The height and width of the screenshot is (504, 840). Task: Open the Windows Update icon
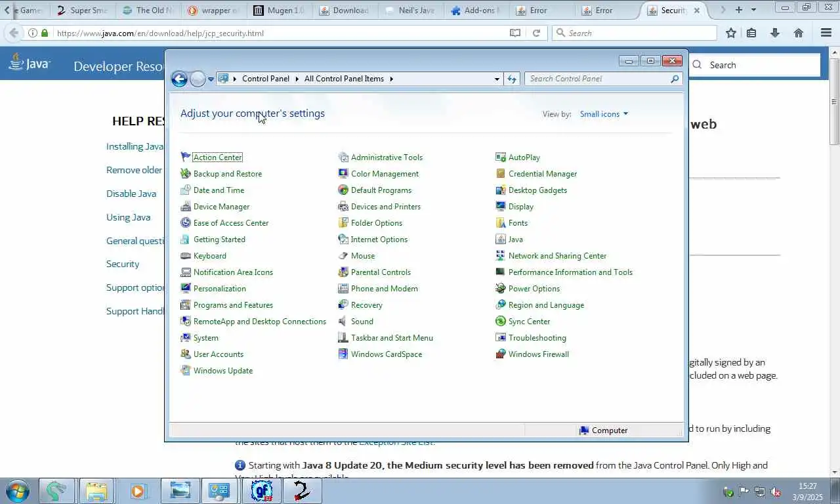click(186, 371)
